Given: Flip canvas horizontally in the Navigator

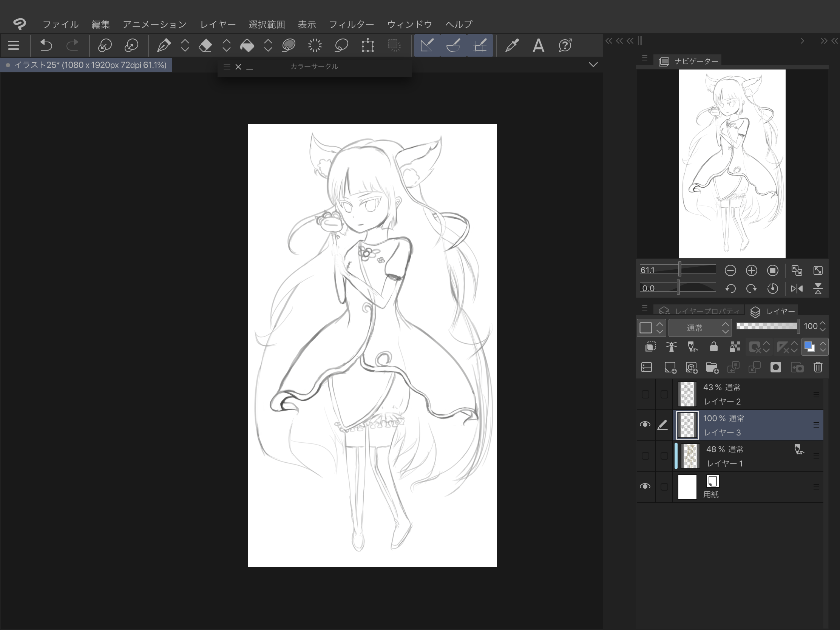Looking at the screenshot, I should click(x=797, y=289).
